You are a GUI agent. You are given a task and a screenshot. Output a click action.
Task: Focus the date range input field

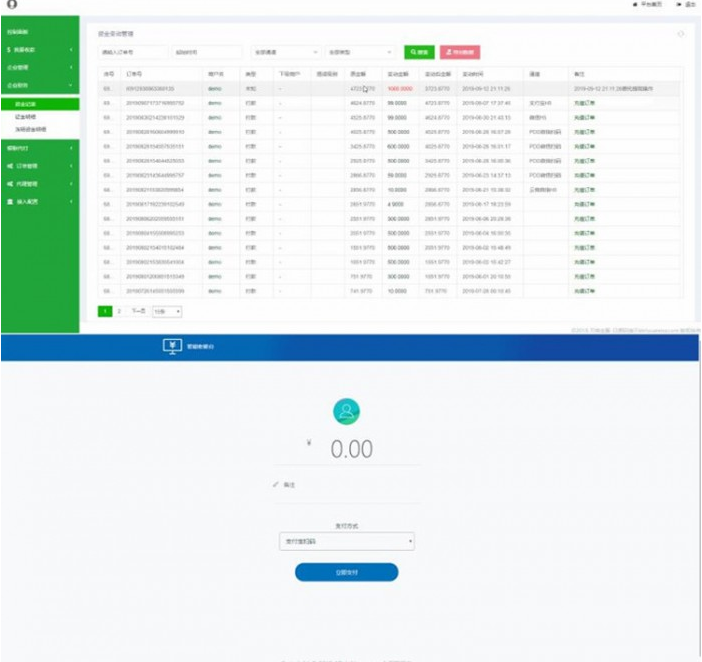pos(207,52)
